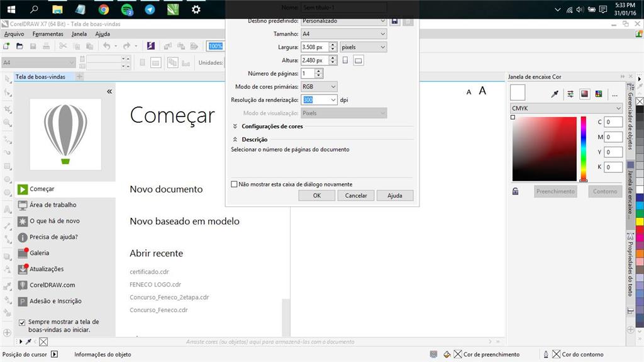
Task: Open the Arquivo menu
Action: click(14, 34)
